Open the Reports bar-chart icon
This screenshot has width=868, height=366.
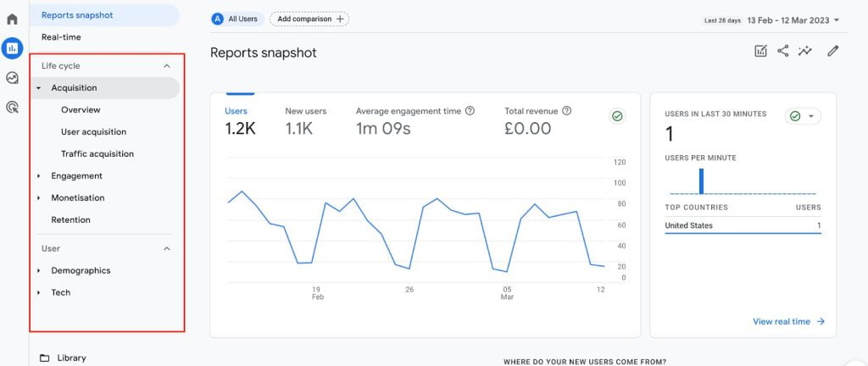point(12,48)
